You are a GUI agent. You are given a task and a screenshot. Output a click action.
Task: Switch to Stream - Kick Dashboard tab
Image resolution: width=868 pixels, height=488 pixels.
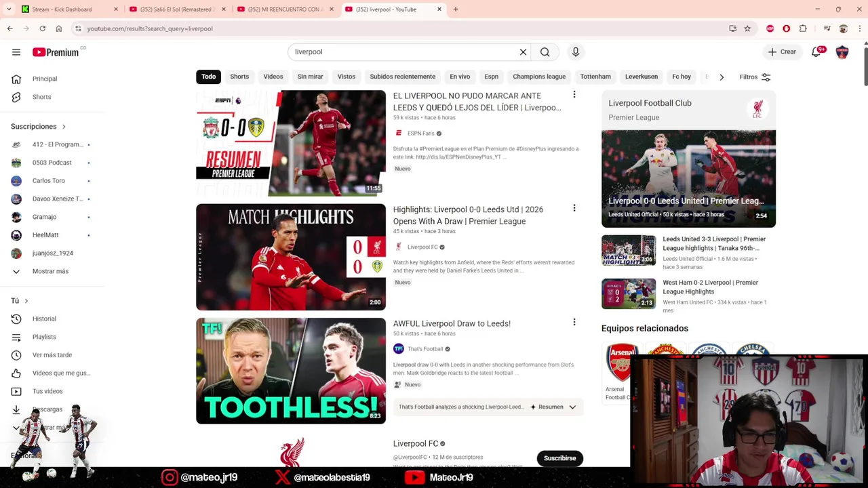pos(68,9)
